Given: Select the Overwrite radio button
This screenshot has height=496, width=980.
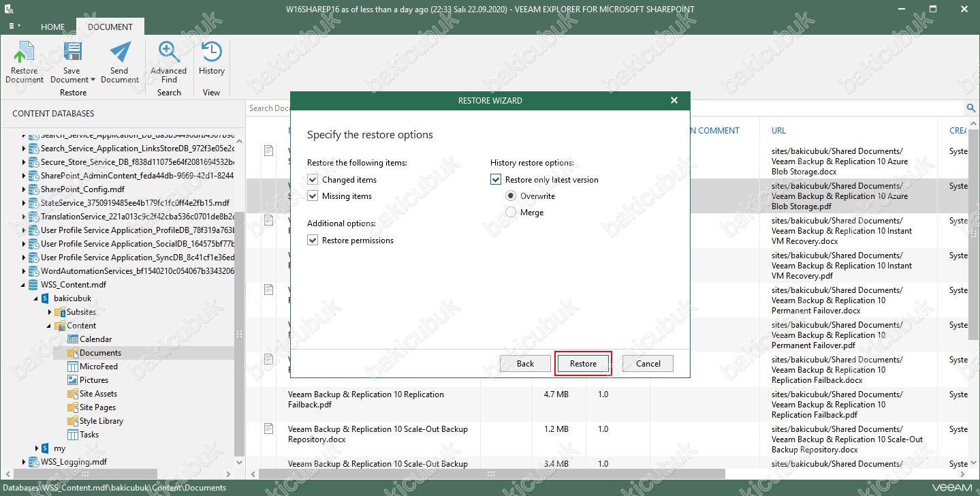Looking at the screenshot, I should tap(511, 196).
